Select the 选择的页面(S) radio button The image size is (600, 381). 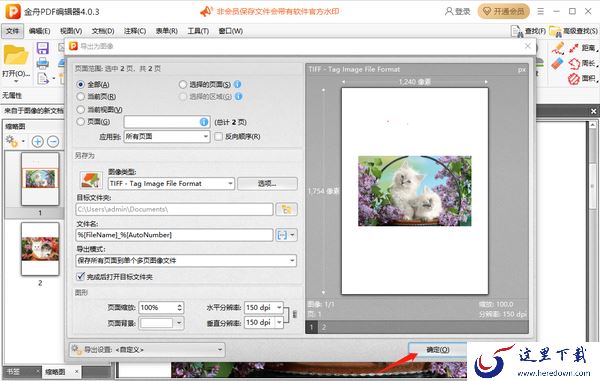183,84
